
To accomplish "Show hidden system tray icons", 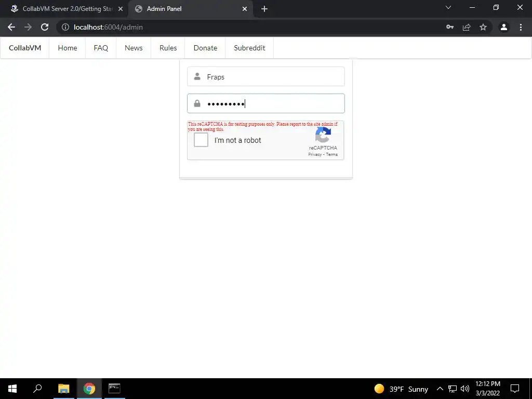I will 440,389.
